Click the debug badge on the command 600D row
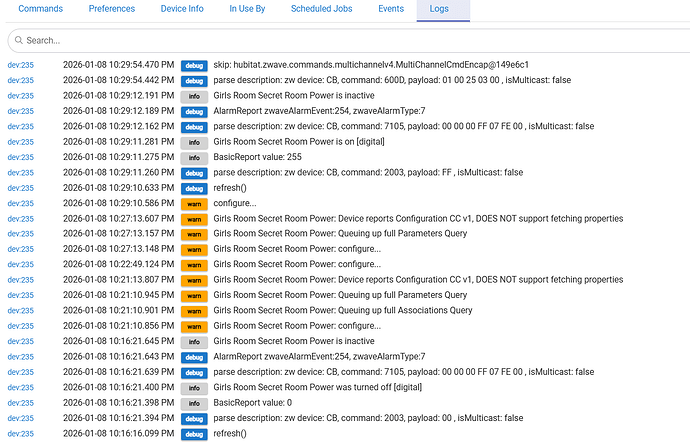Screen dimensions: 690x443 193,81
